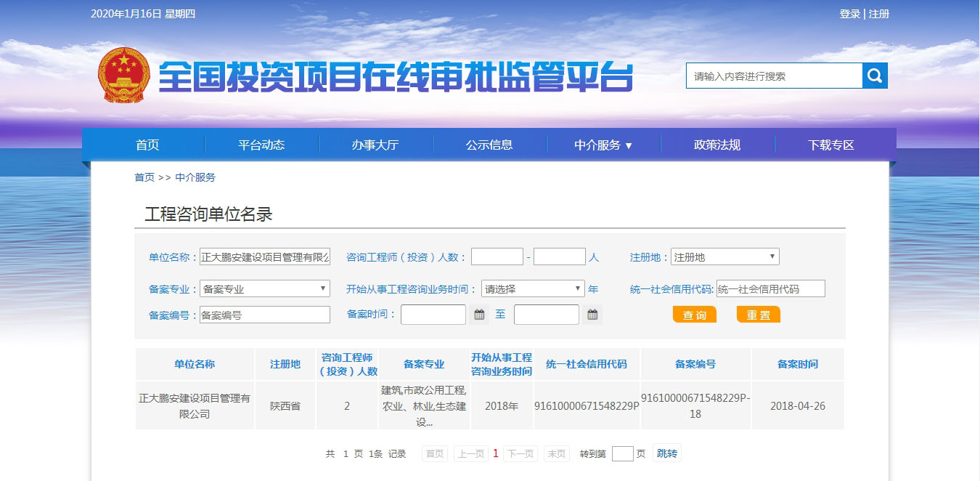980x481 pixels.
Task: Open the 请选择 year dropdown
Action: tap(533, 288)
